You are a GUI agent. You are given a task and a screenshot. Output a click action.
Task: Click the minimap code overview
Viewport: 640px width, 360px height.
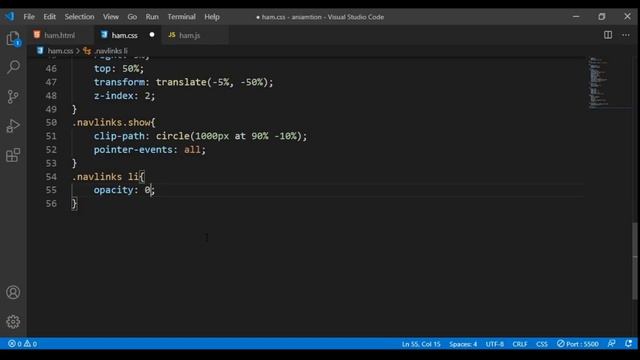point(598,83)
